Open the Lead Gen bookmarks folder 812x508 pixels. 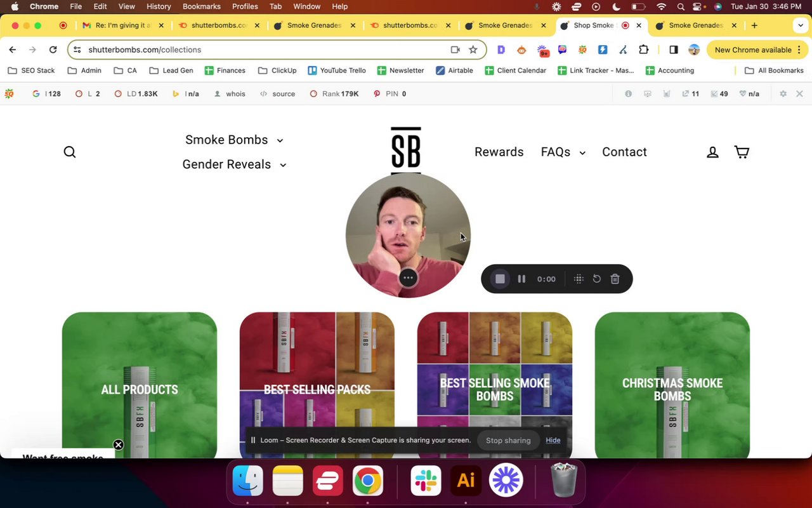coord(171,70)
